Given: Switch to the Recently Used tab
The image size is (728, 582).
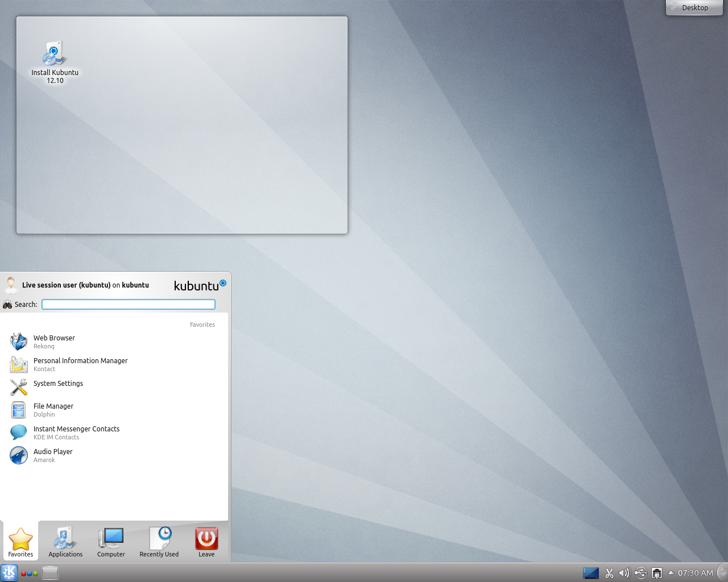Looking at the screenshot, I should pyautogui.click(x=159, y=542).
